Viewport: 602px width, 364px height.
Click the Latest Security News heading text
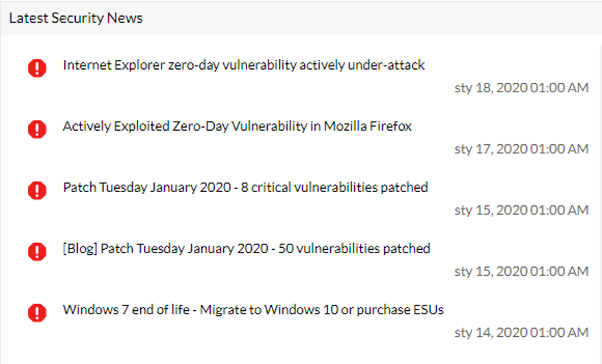pos(76,18)
